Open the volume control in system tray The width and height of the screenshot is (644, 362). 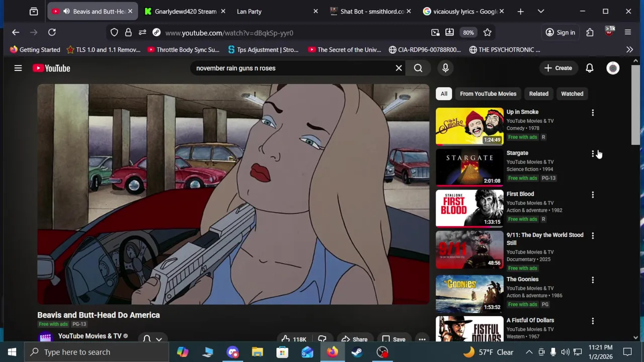tap(565, 352)
